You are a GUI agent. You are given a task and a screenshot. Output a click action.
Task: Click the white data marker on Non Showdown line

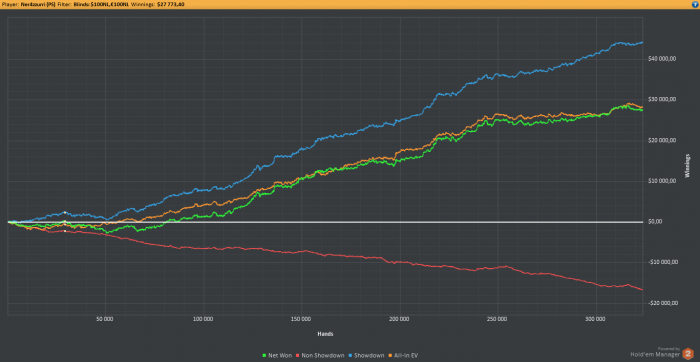point(65,231)
